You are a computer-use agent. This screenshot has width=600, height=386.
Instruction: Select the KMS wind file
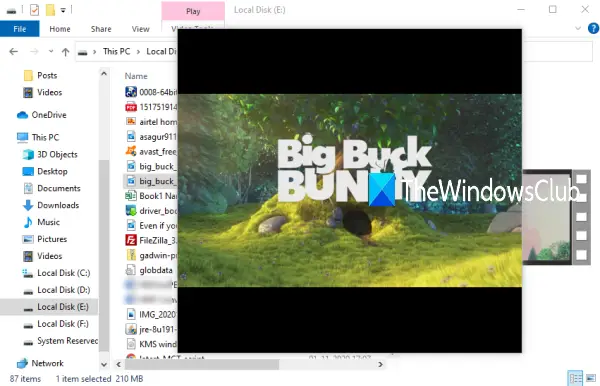click(151, 344)
